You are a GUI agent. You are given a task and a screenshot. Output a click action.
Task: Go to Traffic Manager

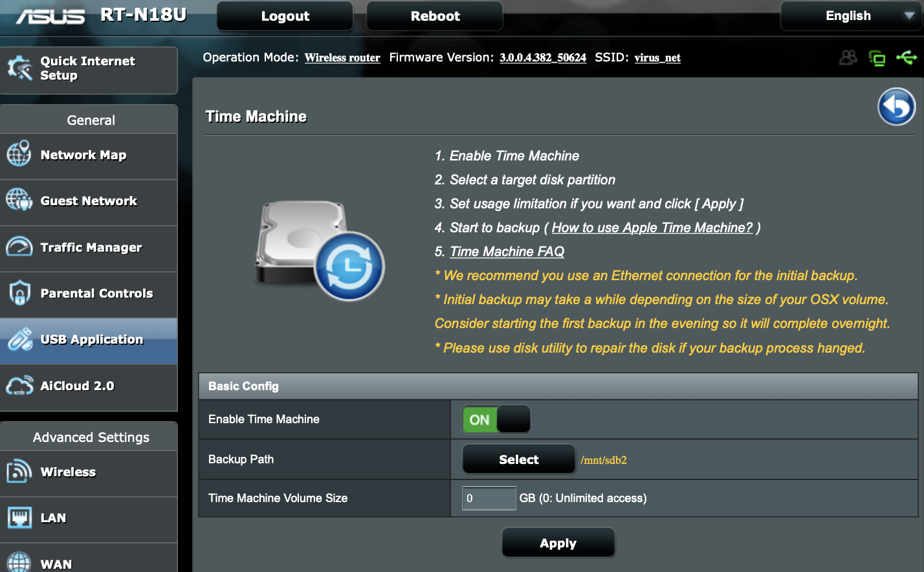click(89, 248)
